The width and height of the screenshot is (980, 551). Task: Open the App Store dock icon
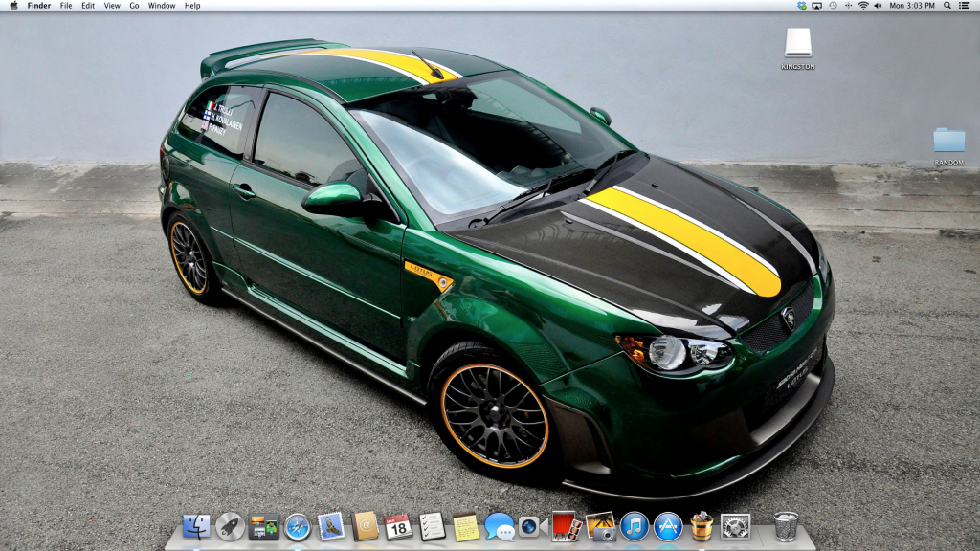click(667, 526)
